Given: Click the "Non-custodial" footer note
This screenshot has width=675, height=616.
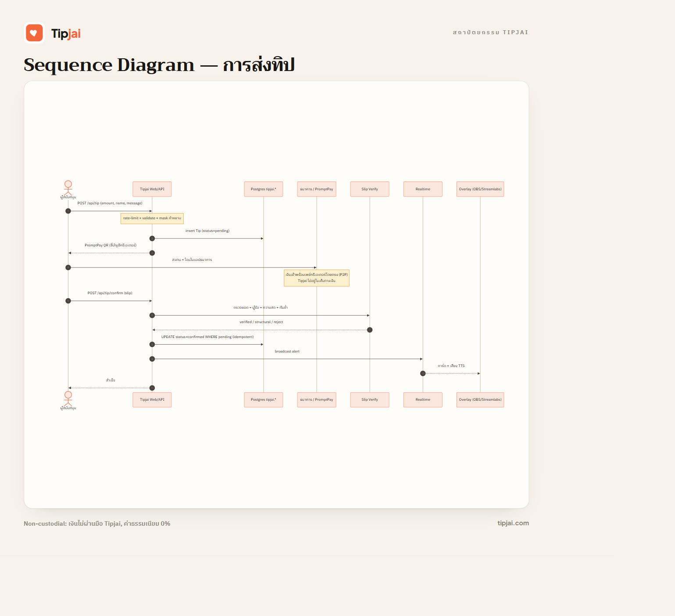Looking at the screenshot, I should (x=97, y=523).
